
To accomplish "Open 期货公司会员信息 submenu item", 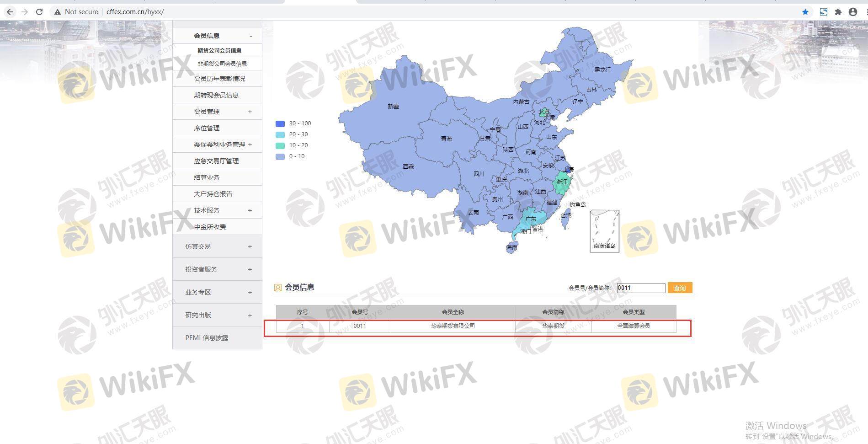I will click(219, 50).
